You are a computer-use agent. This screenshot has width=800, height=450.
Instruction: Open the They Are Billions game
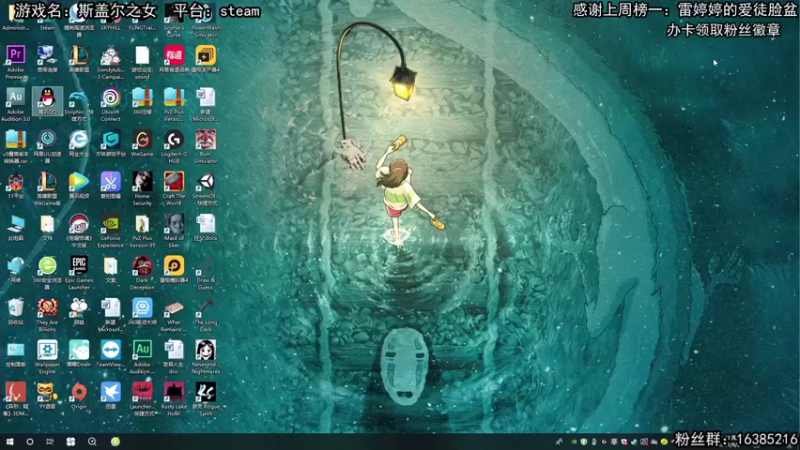tap(47, 315)
